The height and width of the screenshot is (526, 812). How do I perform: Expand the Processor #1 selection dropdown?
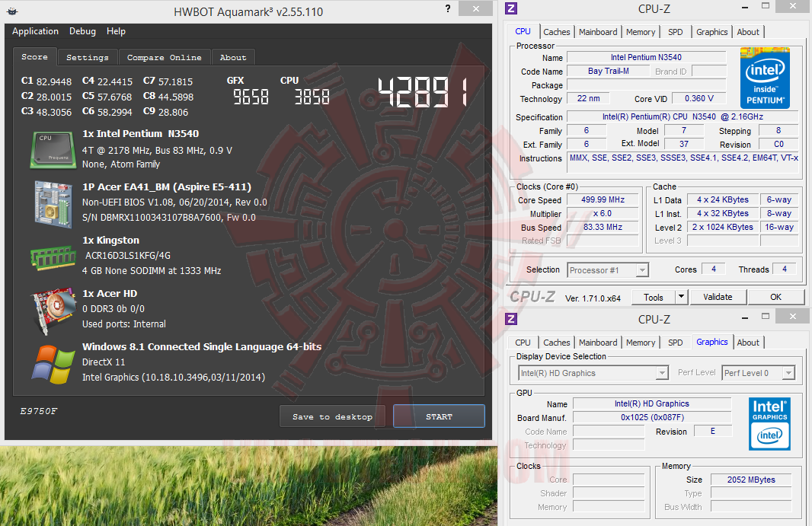pos(642,270)
